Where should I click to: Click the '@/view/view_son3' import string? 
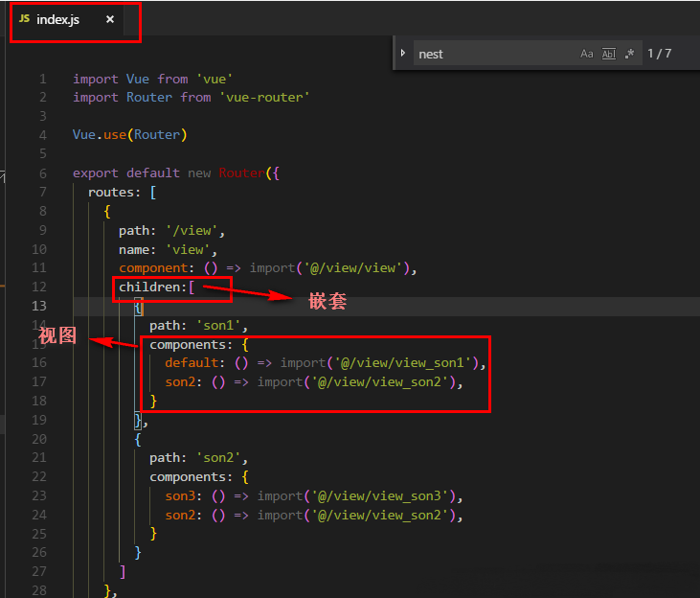[380, 496]
